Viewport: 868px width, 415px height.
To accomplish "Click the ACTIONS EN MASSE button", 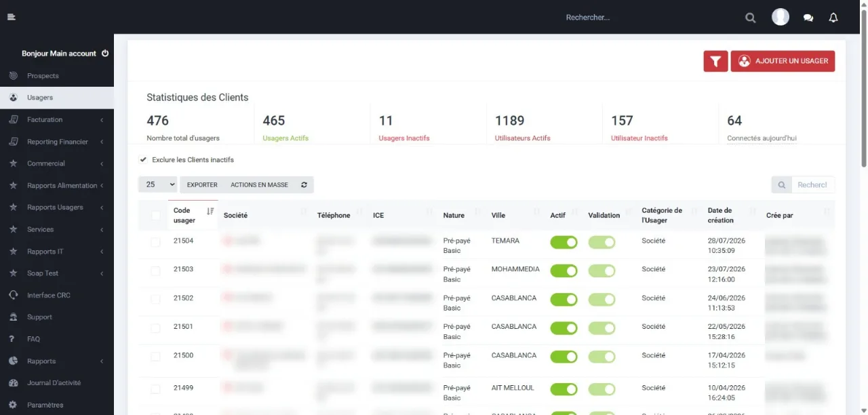I will 259,184.
